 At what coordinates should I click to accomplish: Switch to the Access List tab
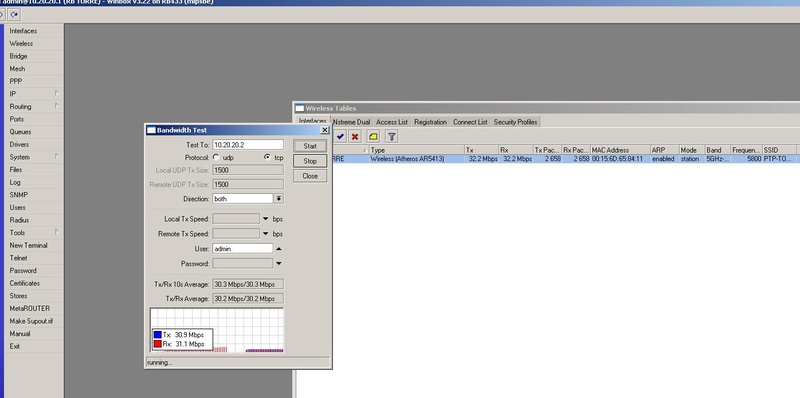(392, 122)
